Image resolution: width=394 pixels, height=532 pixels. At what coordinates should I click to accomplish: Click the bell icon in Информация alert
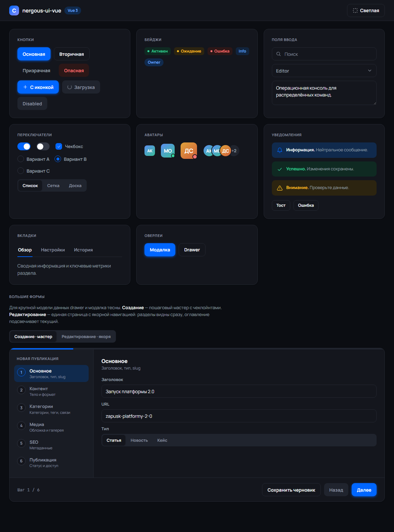click(x=280, y=150)
